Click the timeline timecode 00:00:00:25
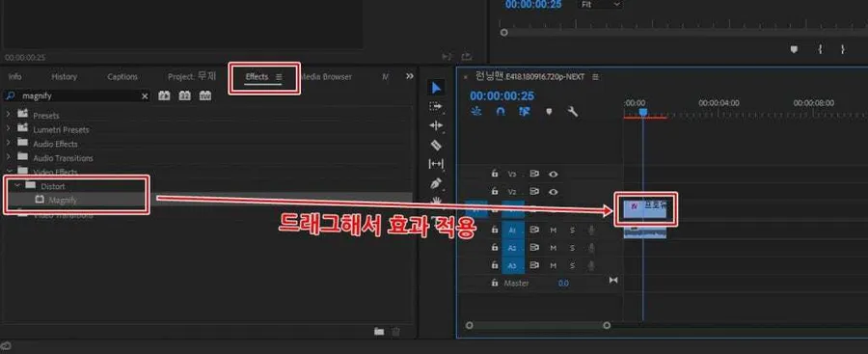 click(x=502, y=95)
